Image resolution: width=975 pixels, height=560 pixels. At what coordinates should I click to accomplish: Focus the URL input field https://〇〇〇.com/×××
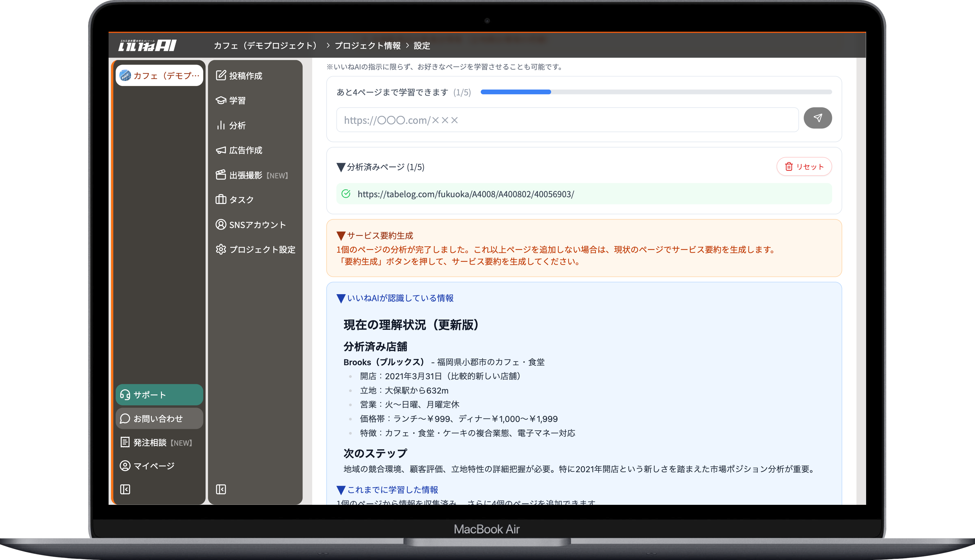568,120
